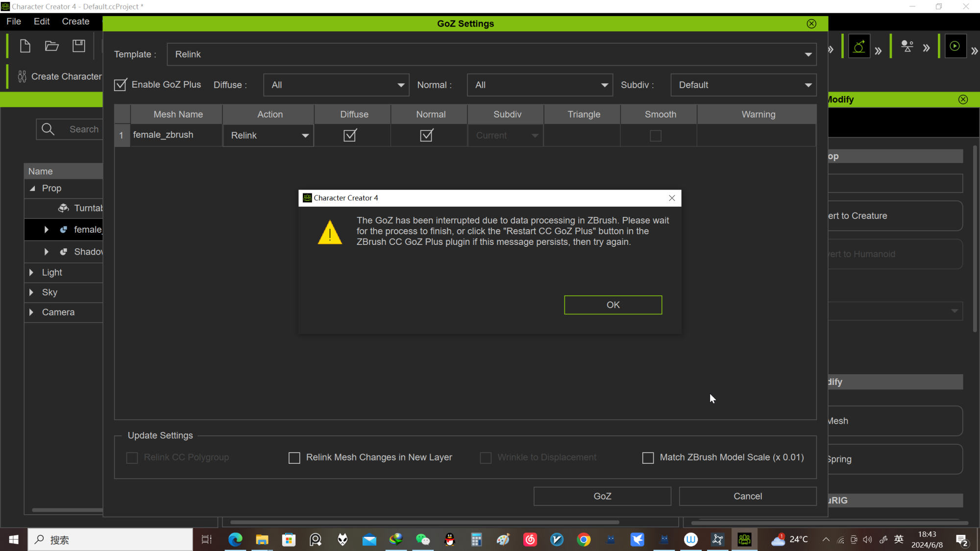The height and width of the screenshot is (551, 980).
Task: Click the green-outlined pose tool icon in toolbar
Action: [859, 47]
